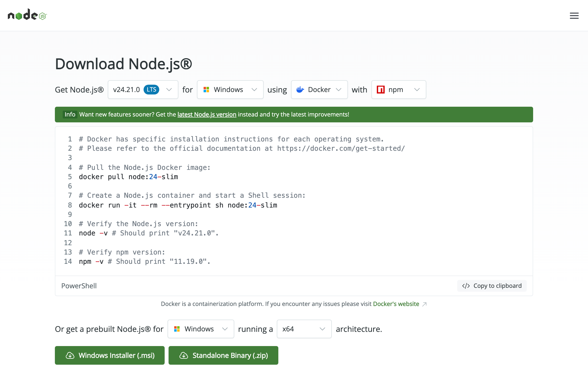Open the Windows platform dropdown beside "for"
The height and width of the screenshot is (372, 588).
[x=230, y=90]
